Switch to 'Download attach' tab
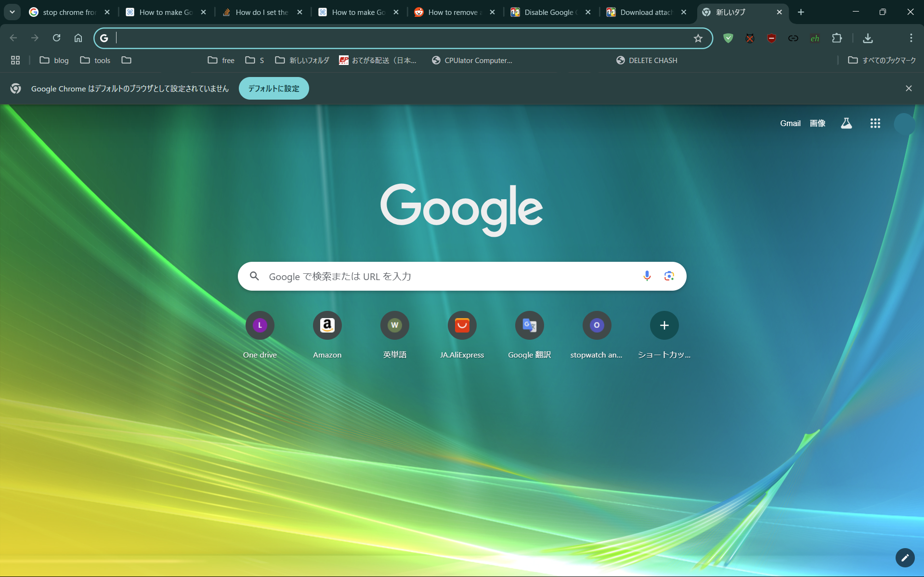This screenshot has height=577, width=924. pyautogui.click(x=647, y=12)
